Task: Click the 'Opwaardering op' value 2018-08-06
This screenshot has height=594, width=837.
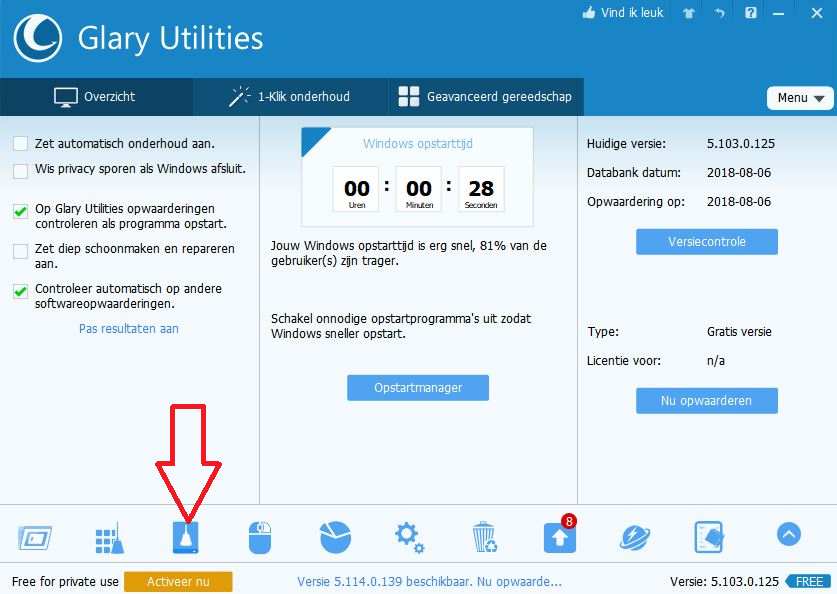Action: 739,201
